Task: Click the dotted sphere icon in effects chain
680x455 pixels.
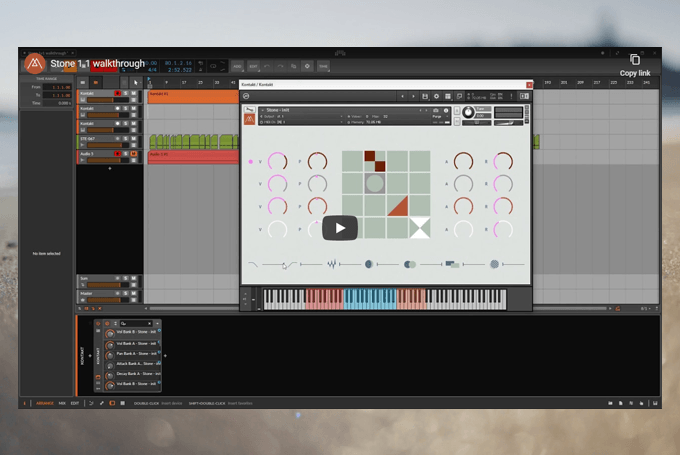Action: pyautogui.click(x=494, y=264)
